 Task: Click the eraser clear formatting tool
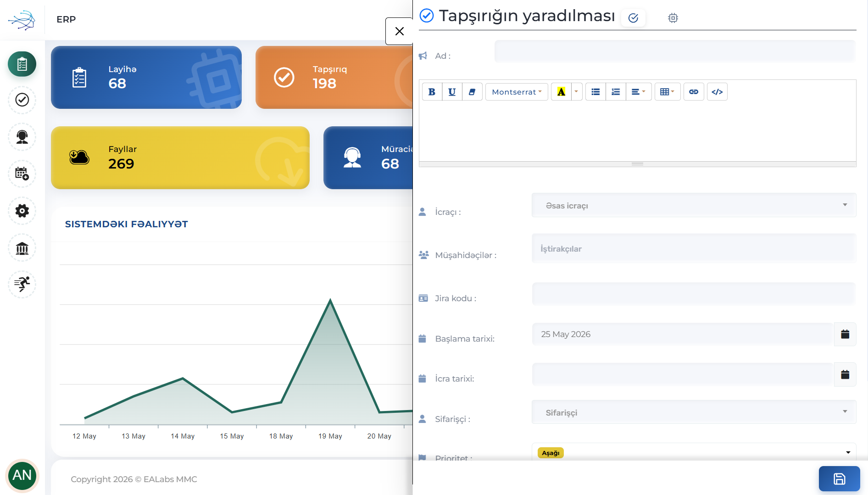click(x=472, y=92)
